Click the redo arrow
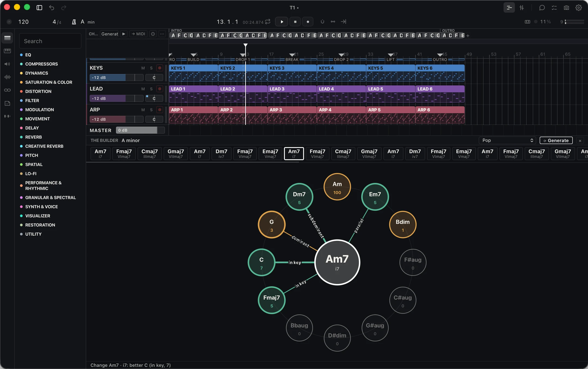The height and width of the screenshot is (369, 588). coord(64,8)
